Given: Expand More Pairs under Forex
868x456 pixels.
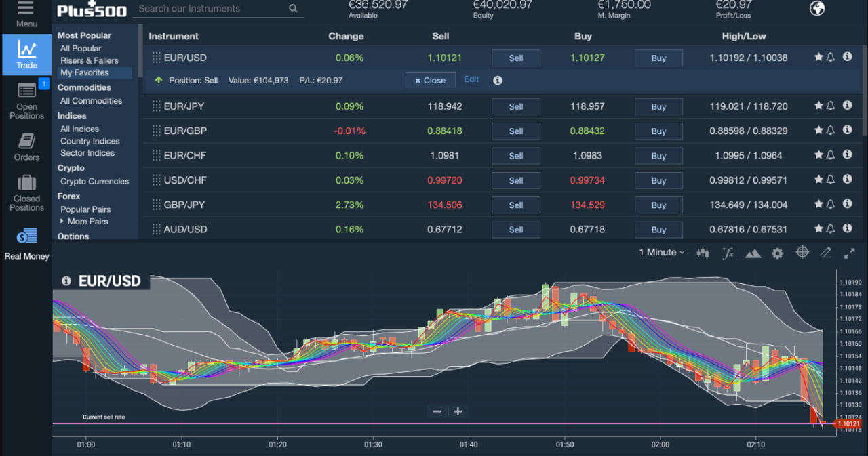Looking at the screenshot, I should pyautogui.click(x=87, y=222).
